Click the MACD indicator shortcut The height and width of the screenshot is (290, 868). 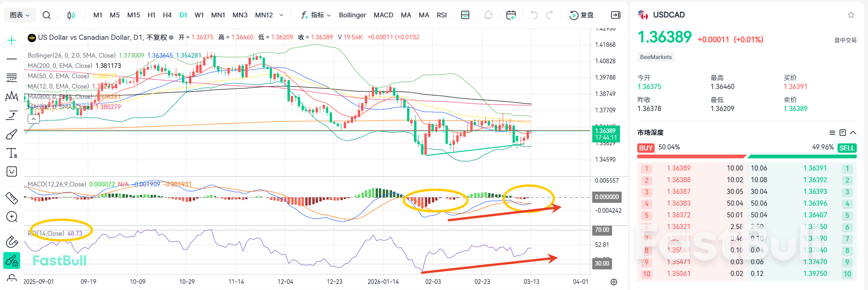383,15
